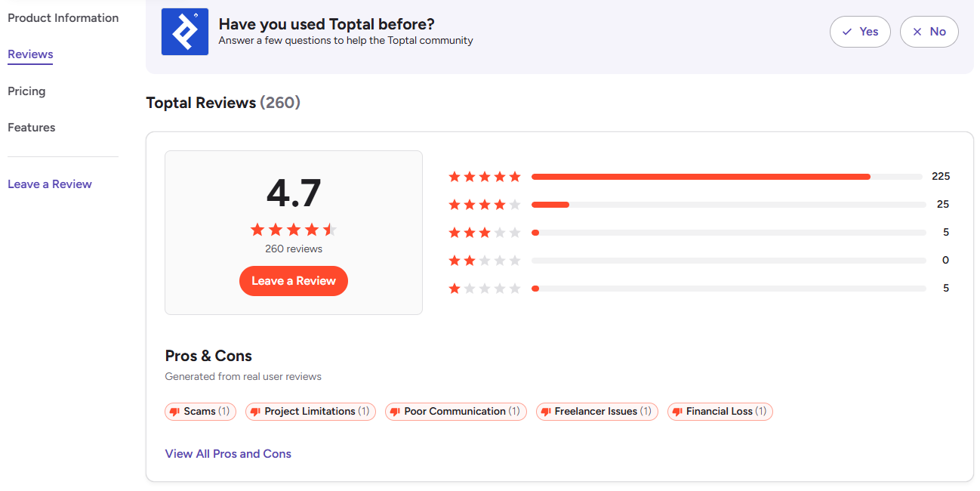
Task: Filter by five-star rating row
Action: (x=485, y=177)
